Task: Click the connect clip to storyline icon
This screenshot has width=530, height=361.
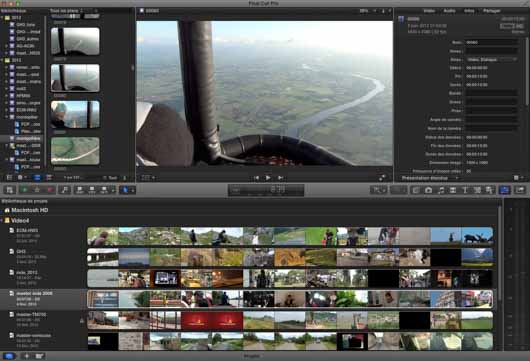Action: pos(80,190)
